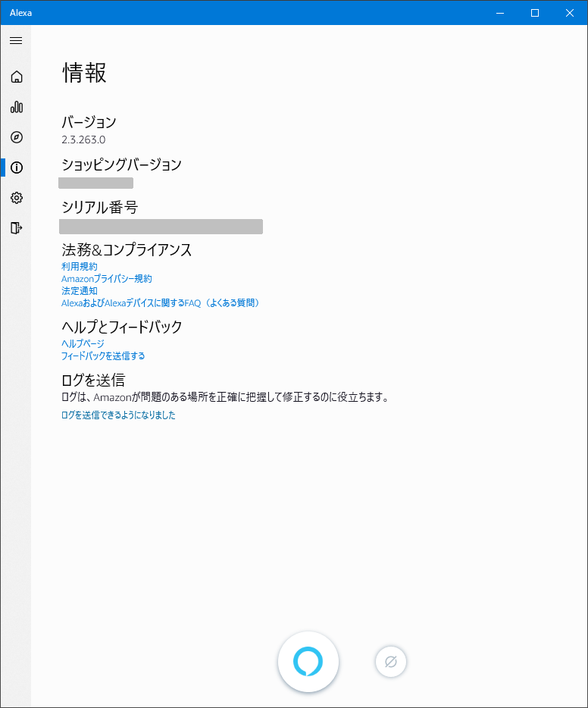Click the ログを送信 heading
This screenshot has width=588, height=708.
[x=93, y=380]
